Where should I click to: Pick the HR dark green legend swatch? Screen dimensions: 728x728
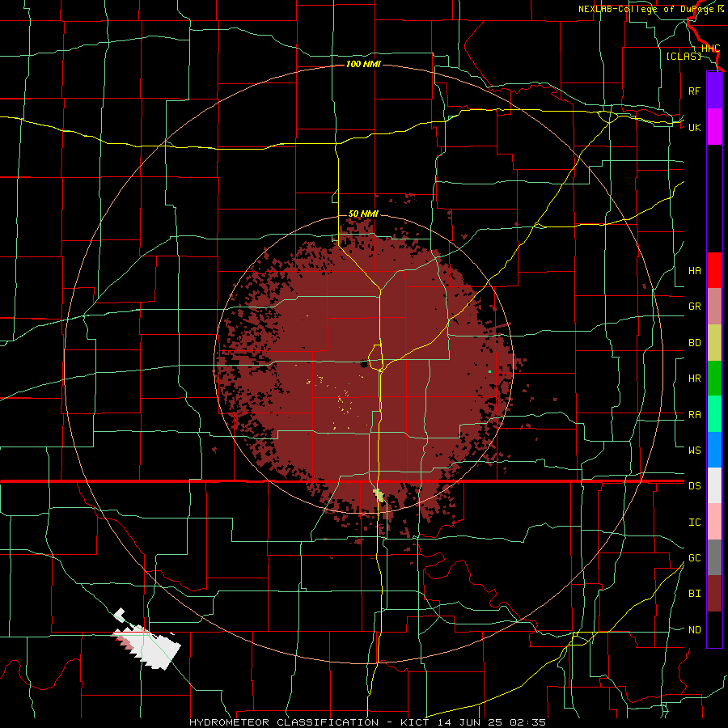[x=714, y=379]
